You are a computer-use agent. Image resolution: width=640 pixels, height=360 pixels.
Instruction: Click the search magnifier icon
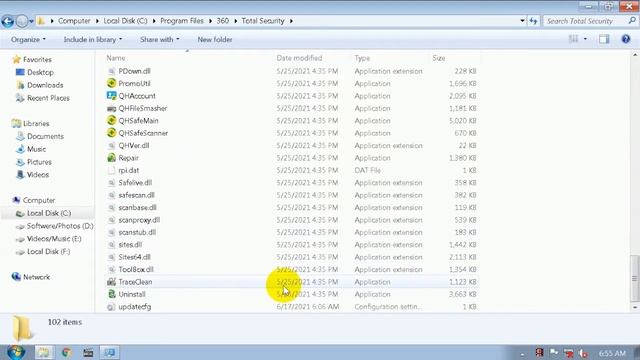click(632, 20)
